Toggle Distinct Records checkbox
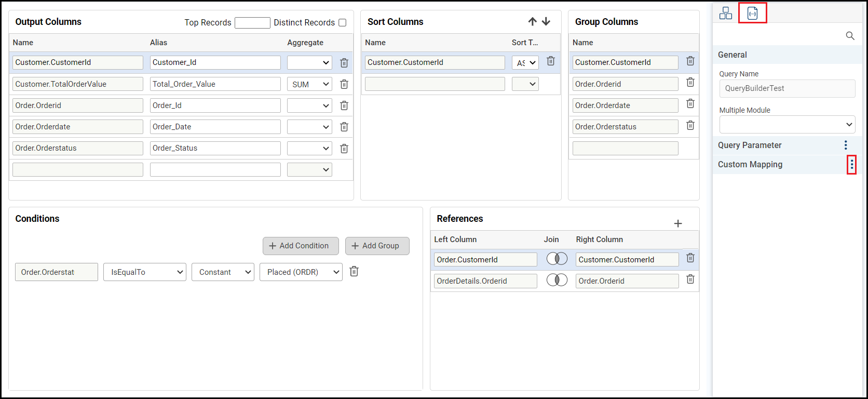The image size is (868, 399). click(343, 22)
